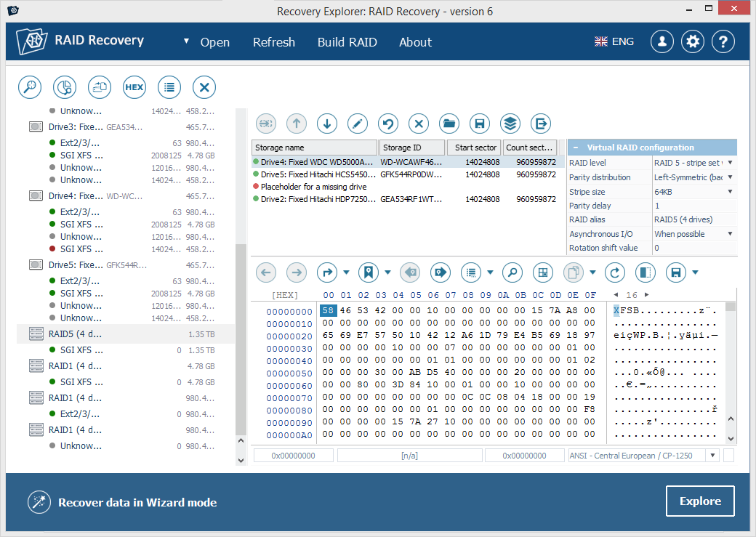The height and width of the screenshot is (537, 756).
Task: Click the list view icon in hex toolbar
Action: (471, 272)
